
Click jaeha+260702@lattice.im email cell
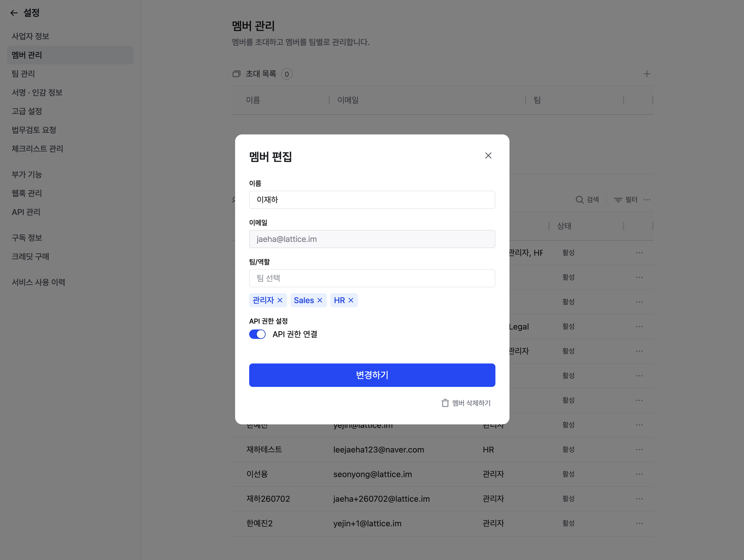[x=381, y=498]
